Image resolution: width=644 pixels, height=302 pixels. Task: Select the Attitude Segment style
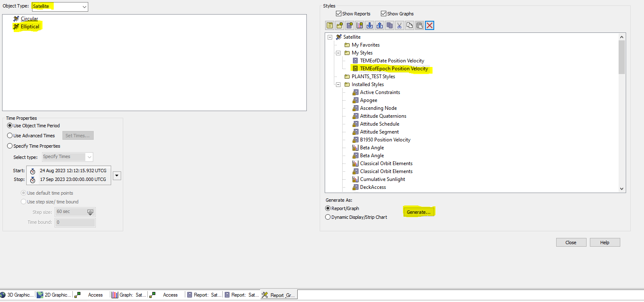coord(379,132)
